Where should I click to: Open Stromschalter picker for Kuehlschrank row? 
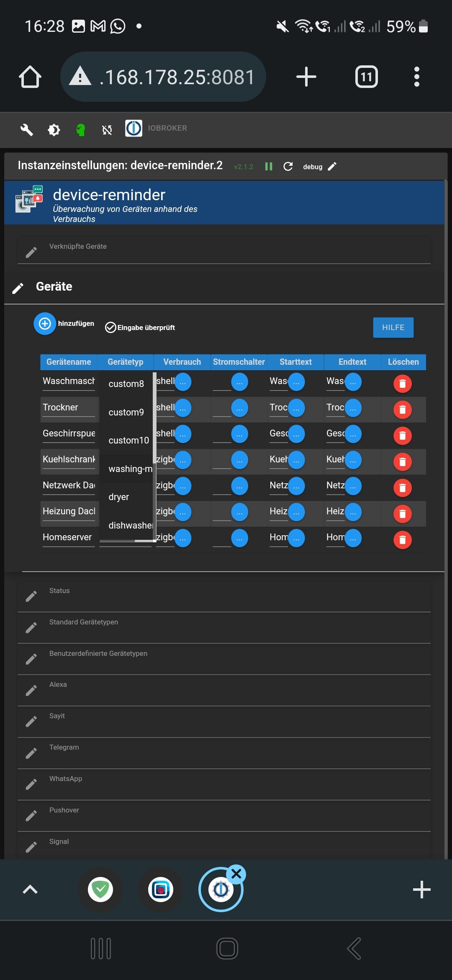(239, 460)
